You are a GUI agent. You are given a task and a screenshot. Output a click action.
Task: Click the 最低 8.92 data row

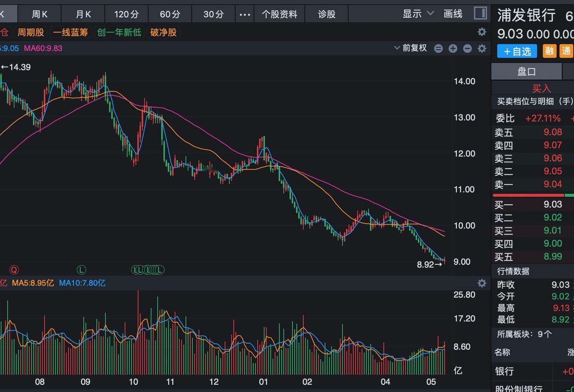pos(533,320)
